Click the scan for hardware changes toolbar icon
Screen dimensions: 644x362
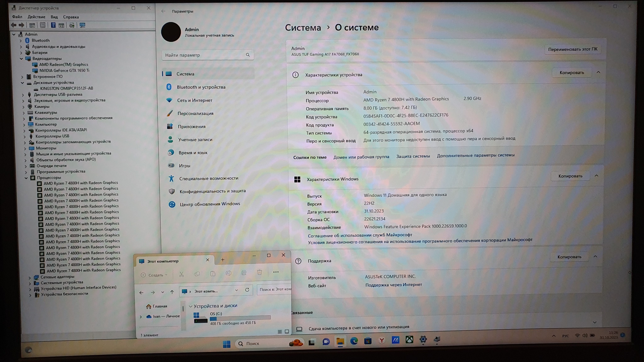coord(82,25)
